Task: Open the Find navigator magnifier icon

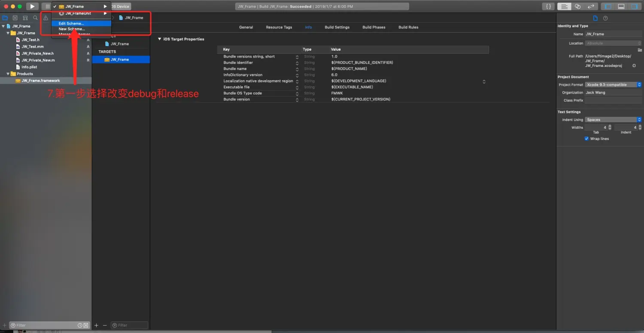Action: point(35,18)
